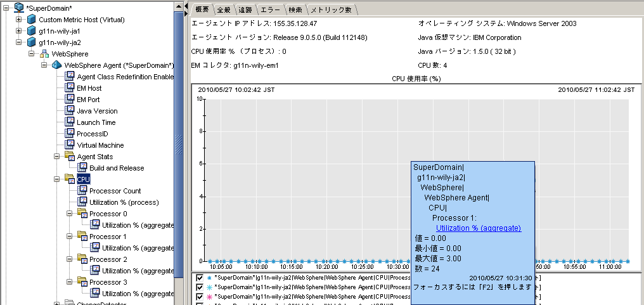The height and width of the screenshot is (305, 644).
Task: Open the Utilization % (aggregate) tooltip link
Action: pos(478,228)
